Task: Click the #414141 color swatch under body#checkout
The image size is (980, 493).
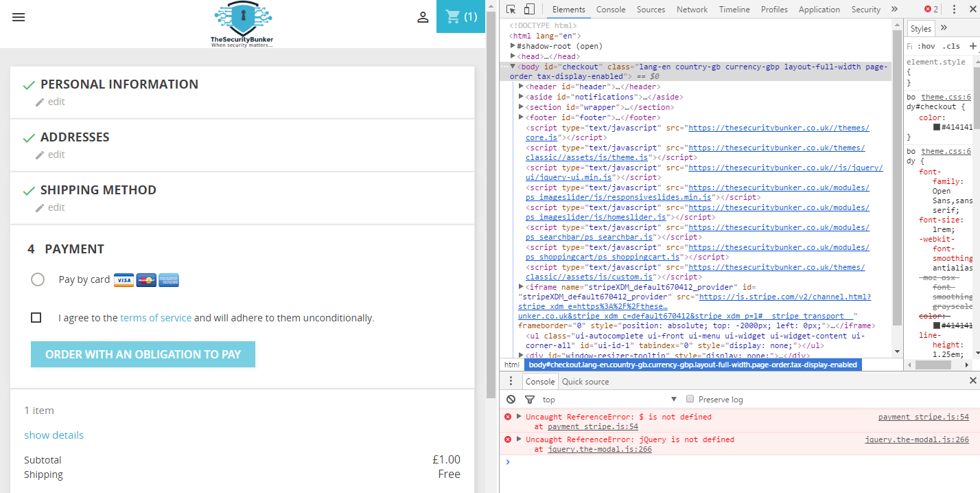Action: pos(937,127)
